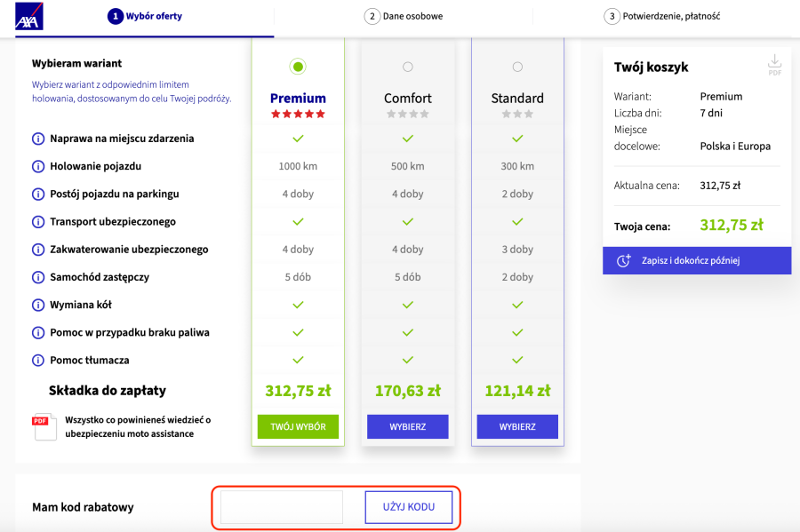Viewport: 800px width, 532px height.
Task: Select the Standard variant radio button
Action: click(x=517, y=67)
